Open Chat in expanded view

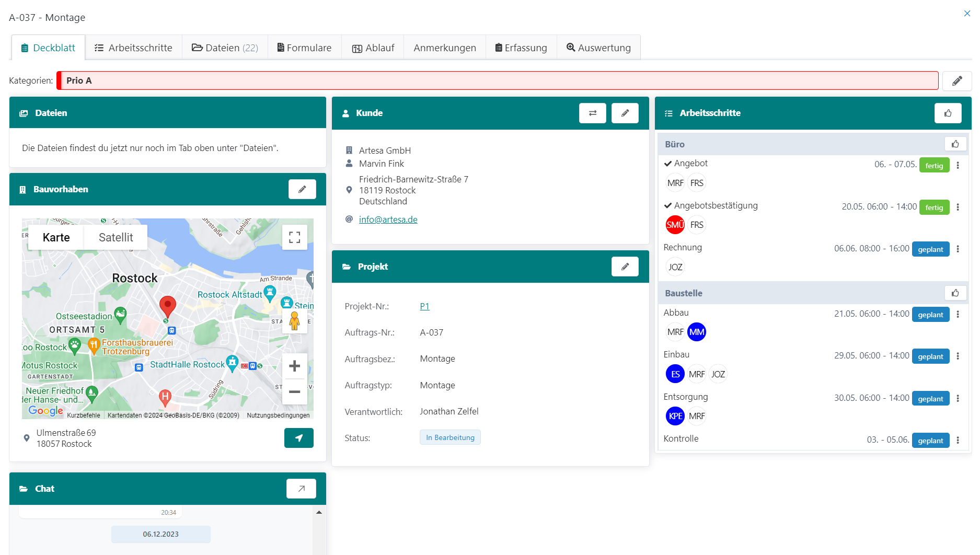coord(301,489)
